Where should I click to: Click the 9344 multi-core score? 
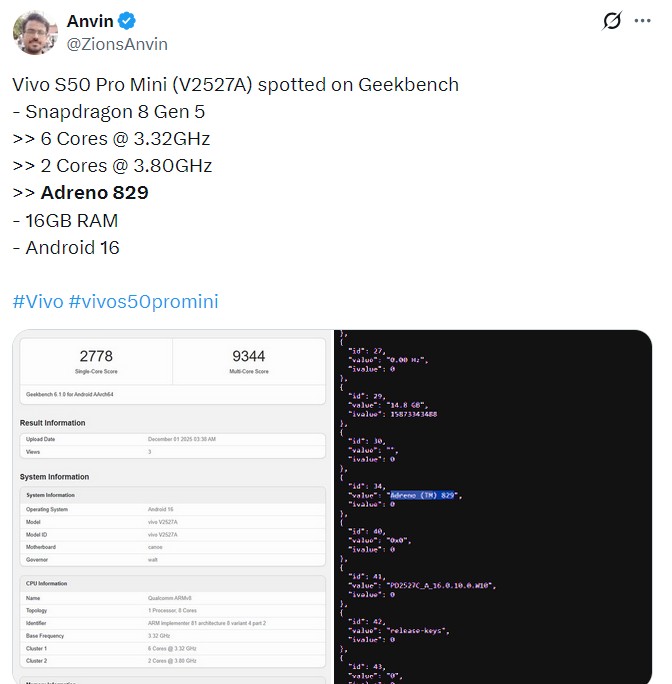pyautogui.click(x=248, y=356)
